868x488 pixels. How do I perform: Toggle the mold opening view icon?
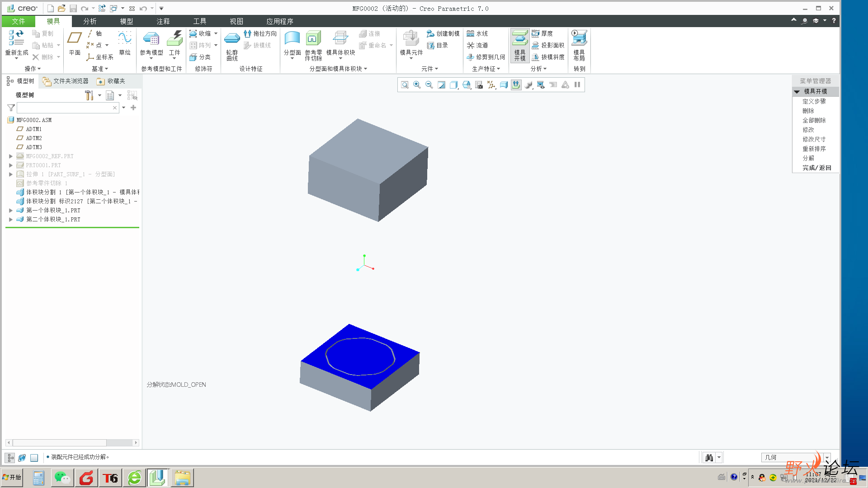point(516,85)
